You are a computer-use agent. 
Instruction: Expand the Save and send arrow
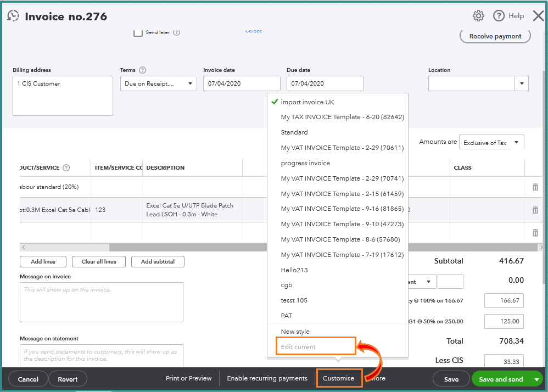537,379
